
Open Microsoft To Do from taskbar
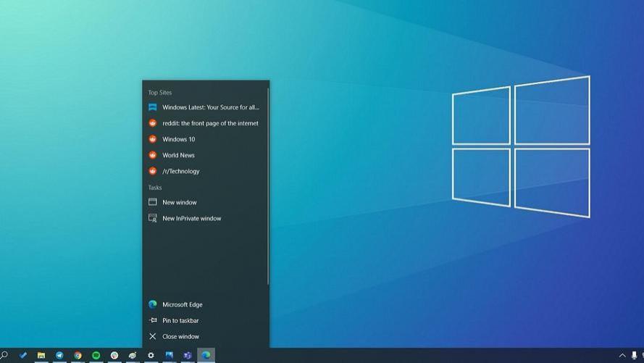tap(23, 355)
